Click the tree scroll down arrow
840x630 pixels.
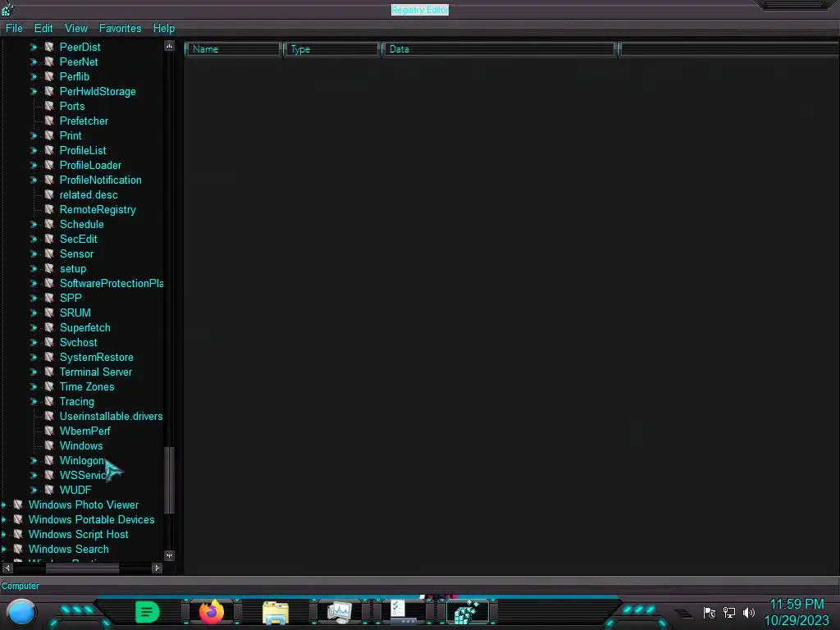[x=169, y=555]
